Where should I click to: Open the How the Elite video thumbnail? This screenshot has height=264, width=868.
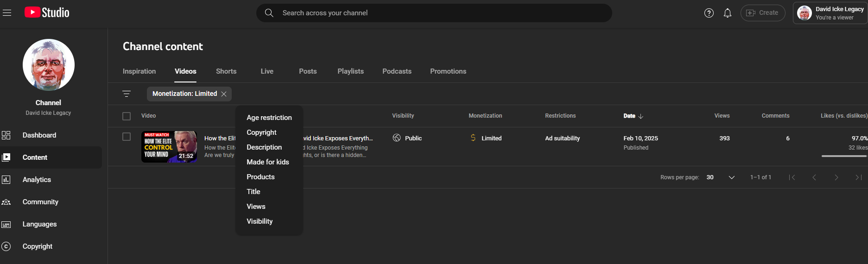(x=169, y=147)
